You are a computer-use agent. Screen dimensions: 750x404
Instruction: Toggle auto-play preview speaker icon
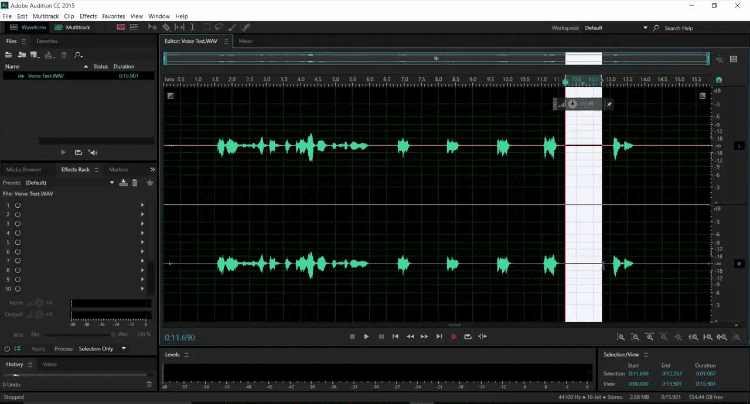click(x=93, y=153)
